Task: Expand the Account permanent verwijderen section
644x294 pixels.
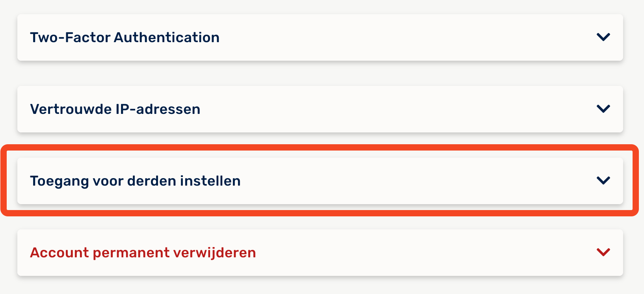Action: click(x=603, y=252)
